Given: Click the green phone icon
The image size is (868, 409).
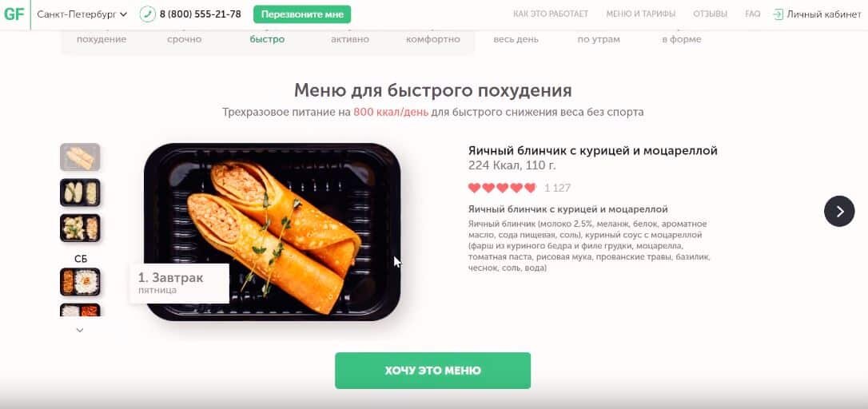Looking at the screenshot, I should pyautogui.click(x=147, y=14).
